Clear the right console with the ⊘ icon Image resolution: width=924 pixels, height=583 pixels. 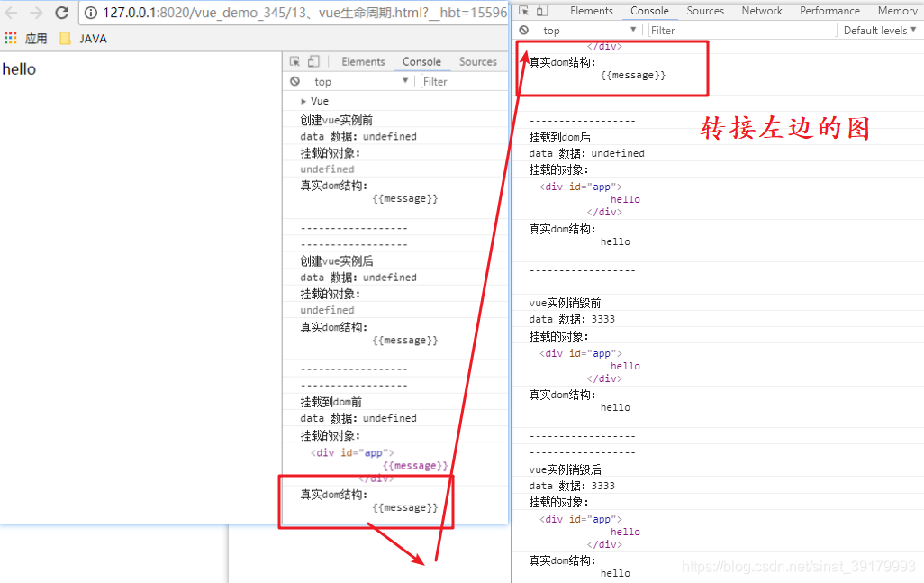(523, 30)
